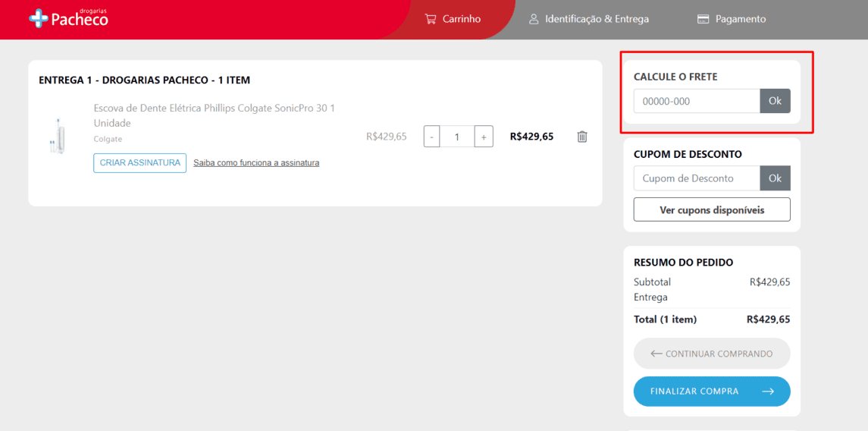868x431 pixels.
Task: Remove the item using the trash icon
Action: click(582, 137)
